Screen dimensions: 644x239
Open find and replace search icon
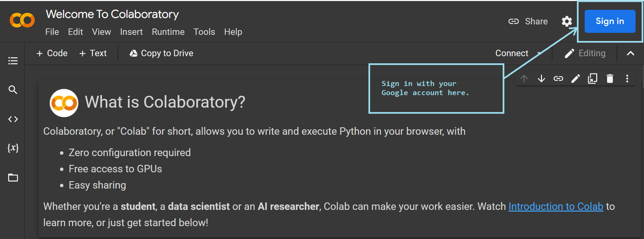pyautogui.click(x=13, y=90)
